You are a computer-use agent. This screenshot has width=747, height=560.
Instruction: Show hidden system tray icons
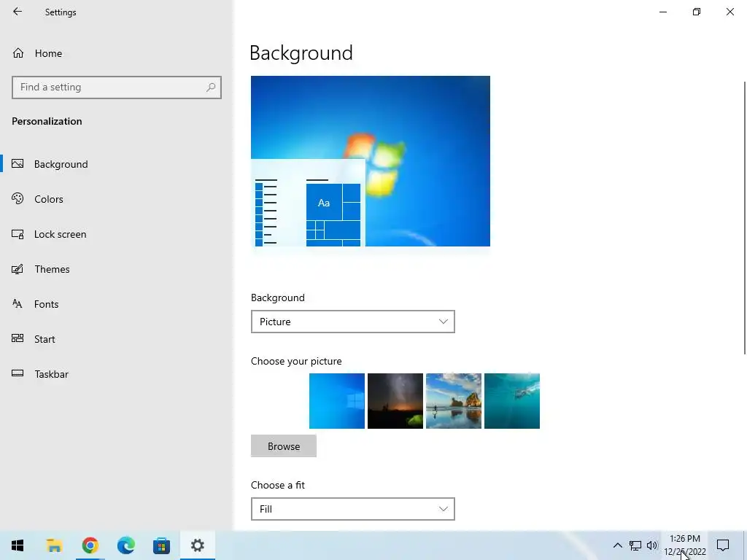(617, 545)
